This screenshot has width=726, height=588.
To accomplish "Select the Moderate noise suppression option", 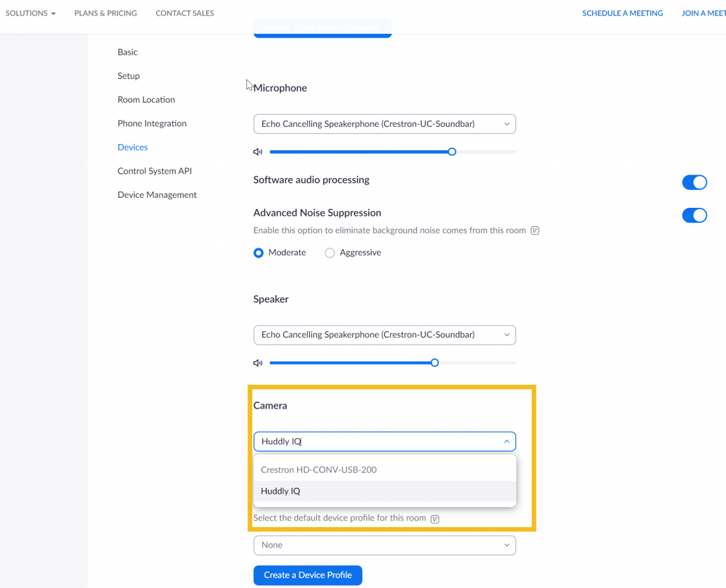I will (258, 253).
